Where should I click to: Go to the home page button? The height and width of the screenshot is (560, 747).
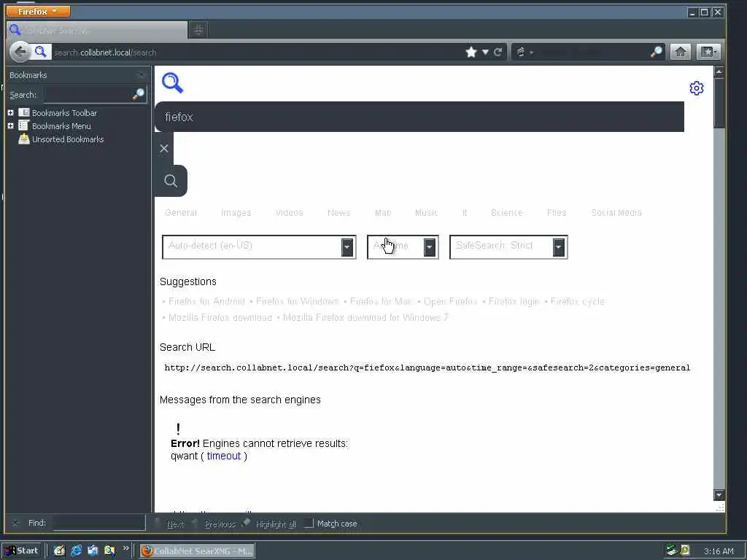pos(681,52)
